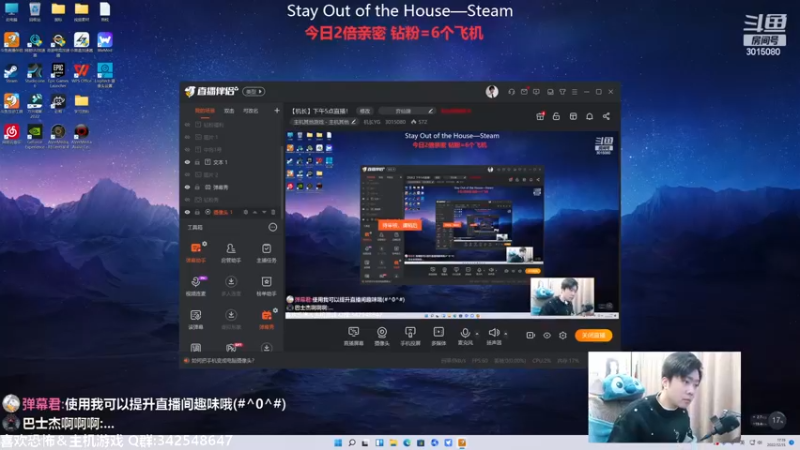Start recording with the record icon
Viewport: 800px width, 450px height.
531,335
